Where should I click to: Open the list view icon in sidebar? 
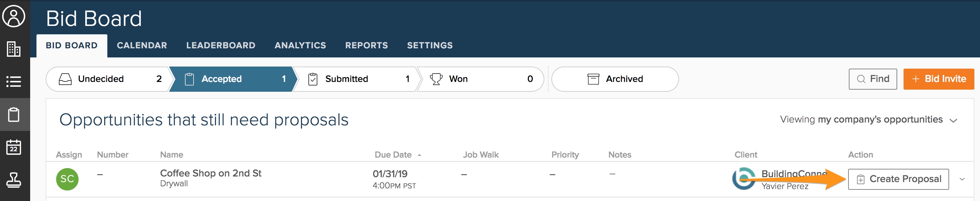(x=14, y=81)
